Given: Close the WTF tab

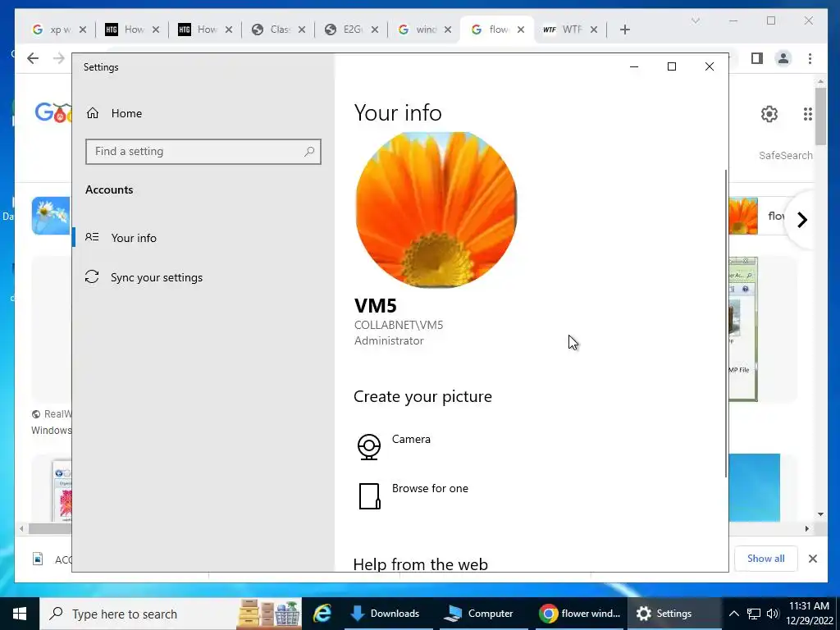Looking at the screenshot, I should click(594, 30).
